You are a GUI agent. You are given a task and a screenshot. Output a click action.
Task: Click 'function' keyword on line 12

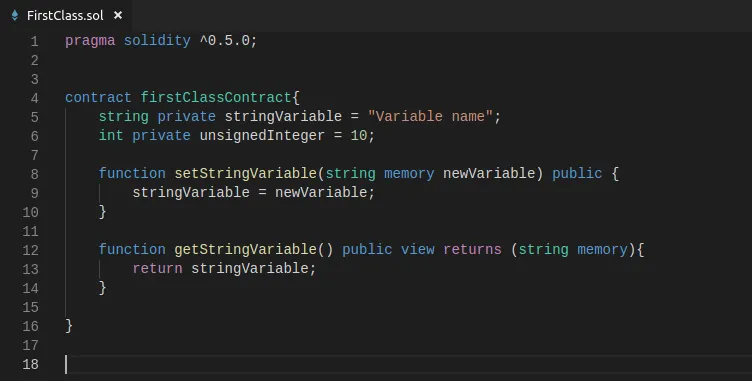pos(132,250)
